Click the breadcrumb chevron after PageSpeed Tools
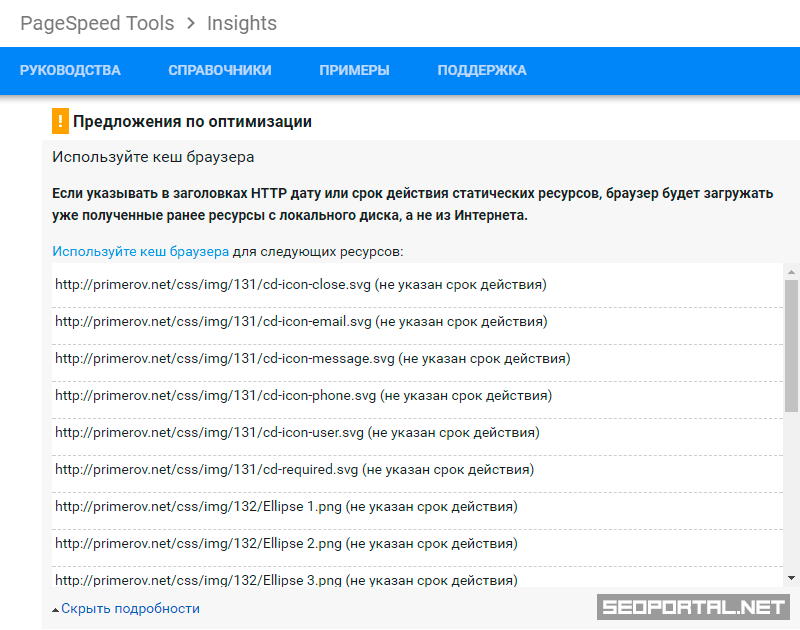800x630 pixels. 191,23
